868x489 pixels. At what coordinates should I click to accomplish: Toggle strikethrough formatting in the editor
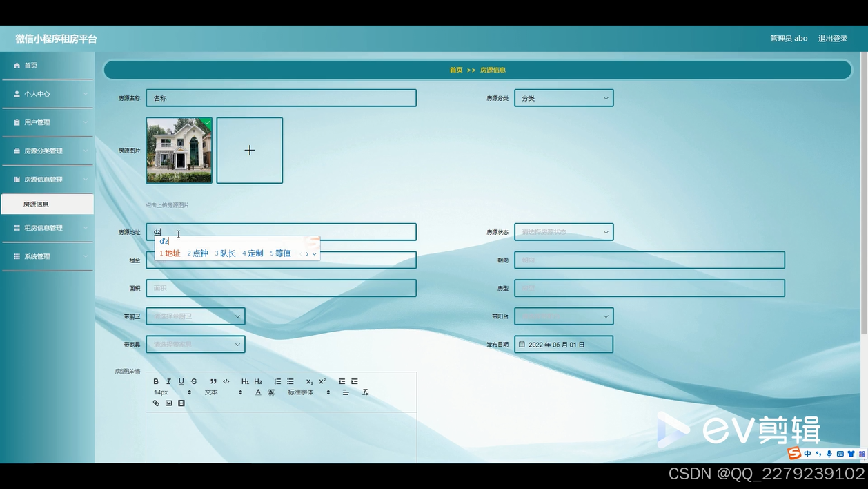pos(194,381)
